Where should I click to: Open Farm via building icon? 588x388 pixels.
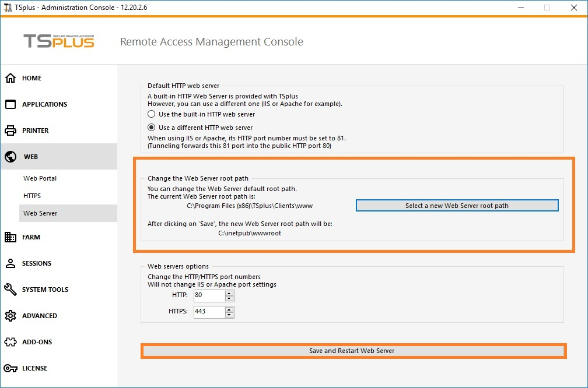pyautogui.click(x=10, y=237)
